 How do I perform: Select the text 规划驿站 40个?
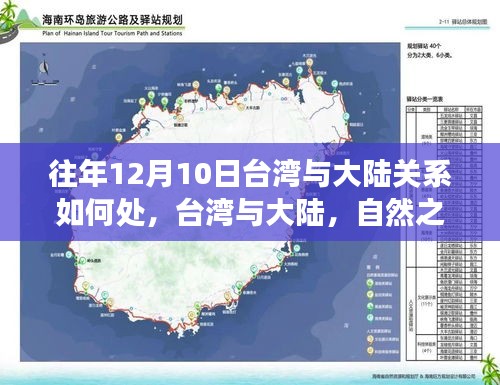[424, 46]
